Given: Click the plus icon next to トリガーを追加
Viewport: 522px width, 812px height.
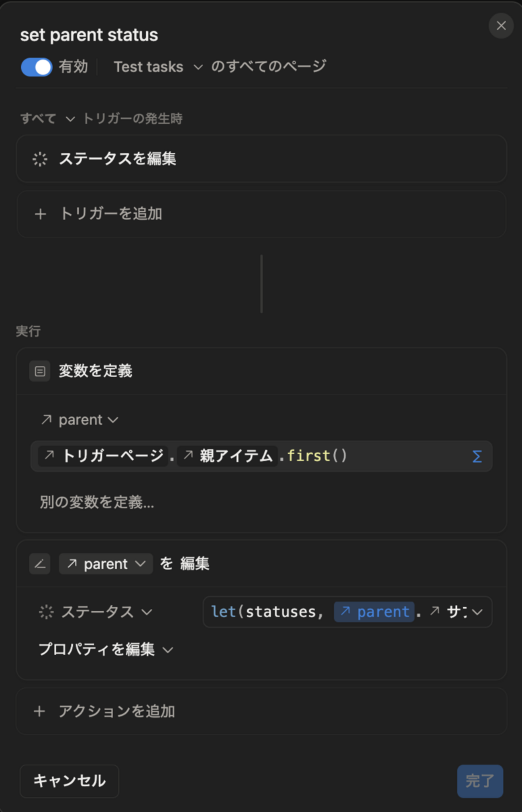Looking at the screenshot, I should click(40, 214).
